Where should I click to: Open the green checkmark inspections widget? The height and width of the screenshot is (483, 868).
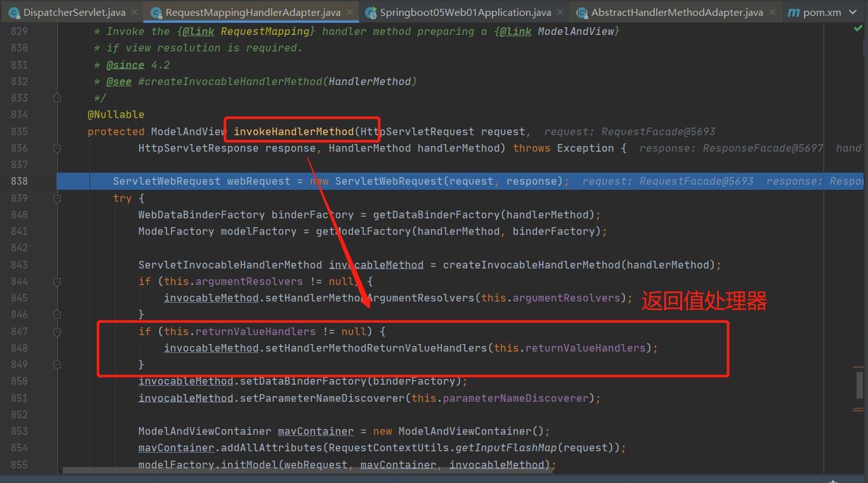click(x=858, y=29)
